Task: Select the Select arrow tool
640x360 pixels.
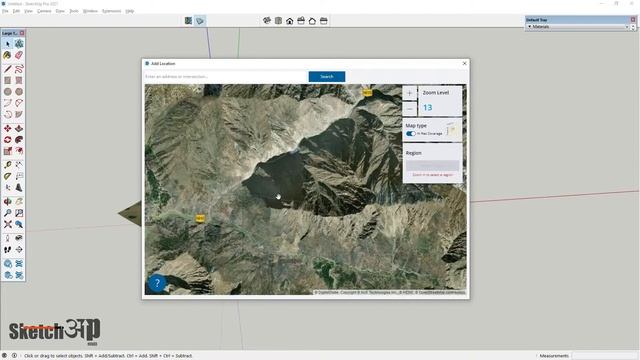Action: (x=7, y=44)
